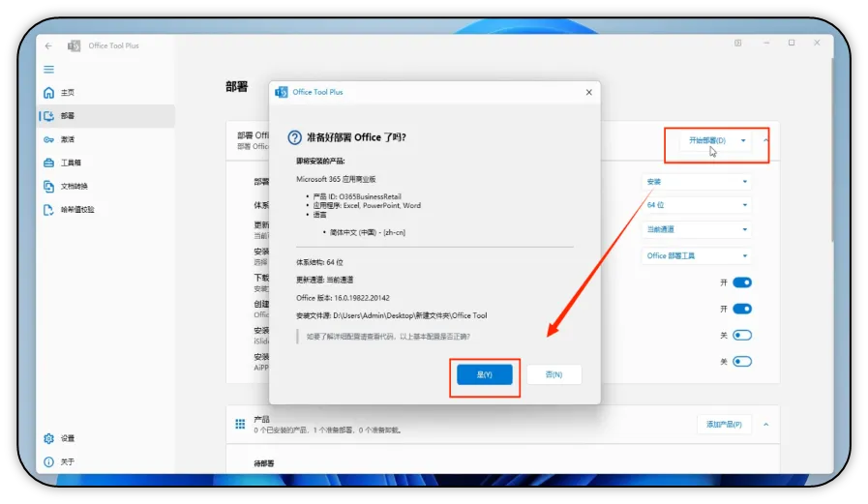Click the grid icon beside 产品

[240, 424]
